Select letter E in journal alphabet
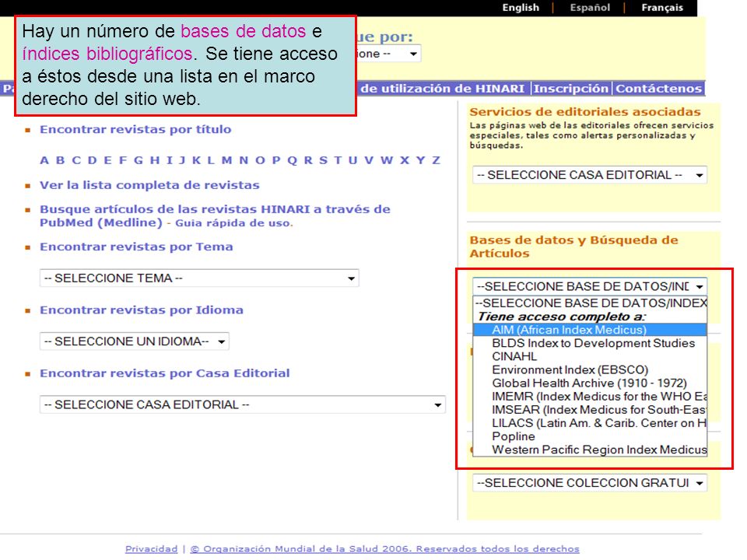This screenshot has width=747, height=560. tap(107, 160)
